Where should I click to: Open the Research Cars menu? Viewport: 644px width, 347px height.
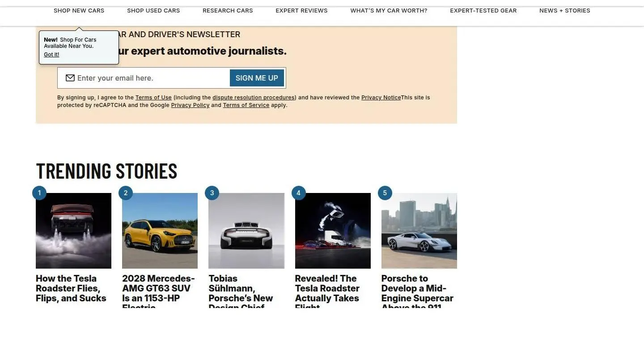point(228,10)
